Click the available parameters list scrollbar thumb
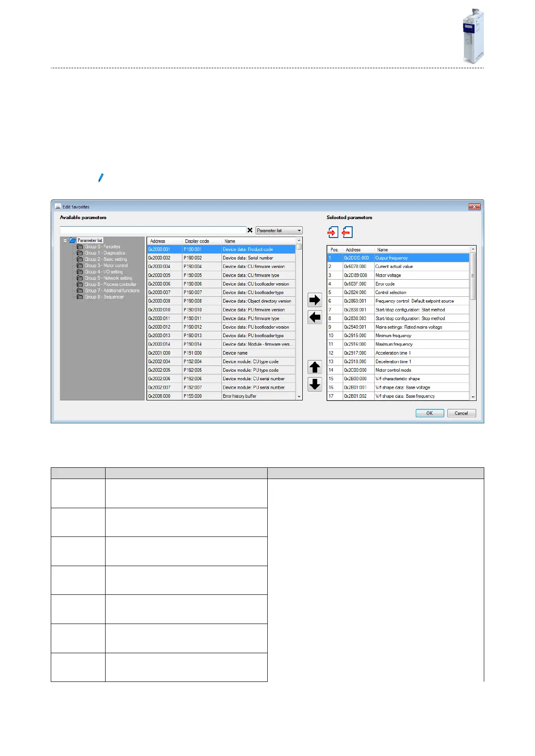Viewport: 535px width, 756px height. (x=299, y=246)
